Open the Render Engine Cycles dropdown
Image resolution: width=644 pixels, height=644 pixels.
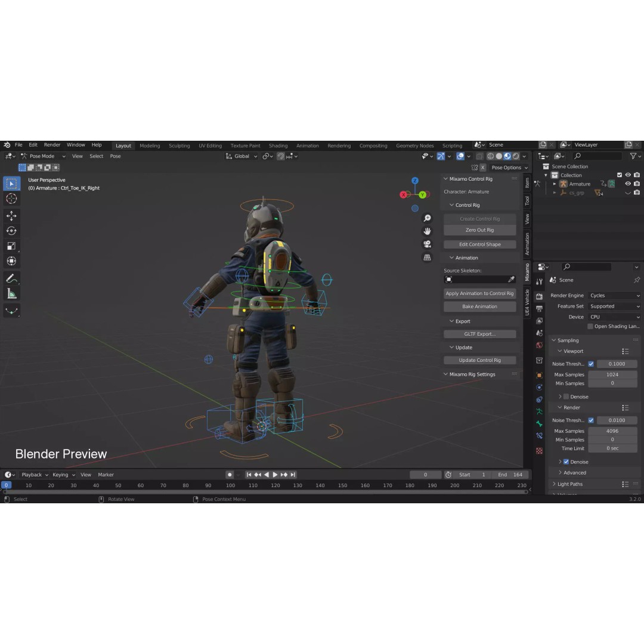pyautogui.click(x=614, y=296)
